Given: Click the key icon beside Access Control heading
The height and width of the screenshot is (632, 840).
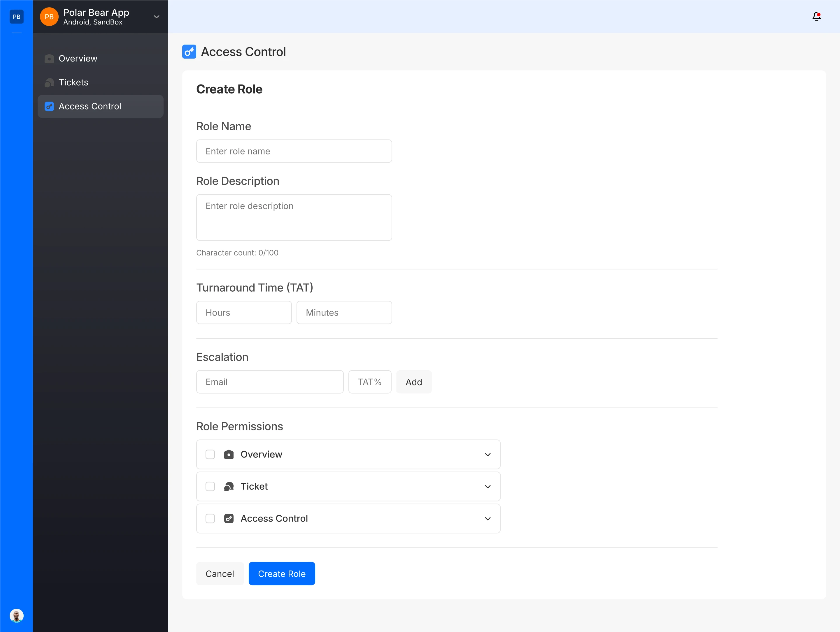Looking at the screenshot, I should tap(189, 52).
